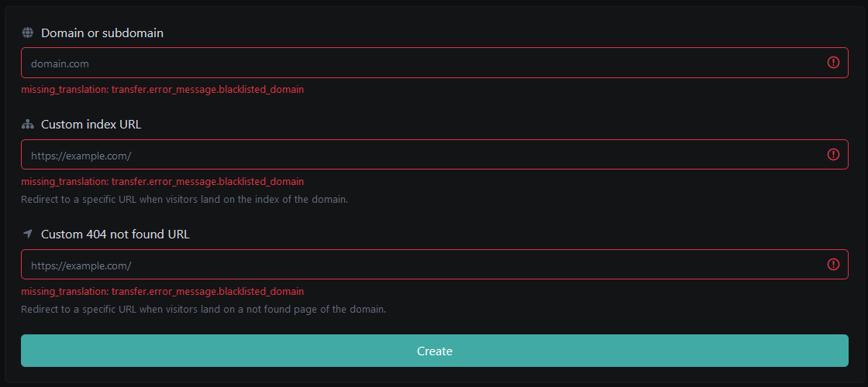Screen dimensions: 868x387
Task: Click the 'domain.com' placeholder text
Action: coord(54,63)
